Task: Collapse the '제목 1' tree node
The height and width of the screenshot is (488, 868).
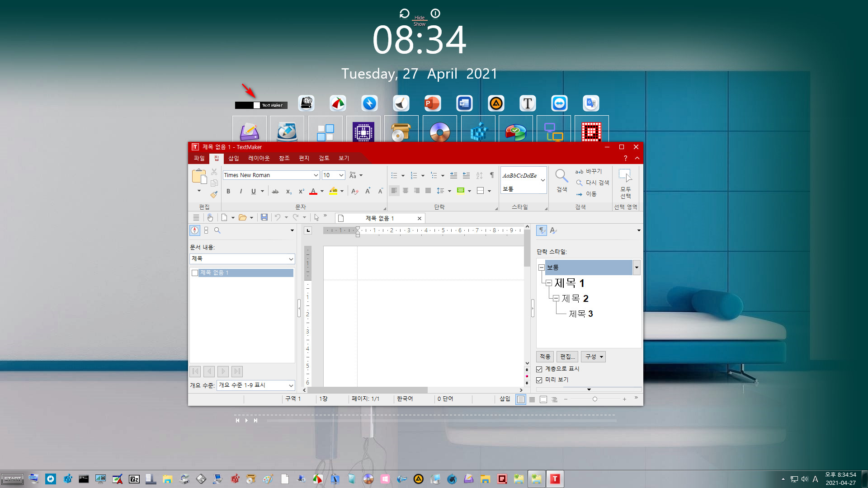Action: click(549, 283)
